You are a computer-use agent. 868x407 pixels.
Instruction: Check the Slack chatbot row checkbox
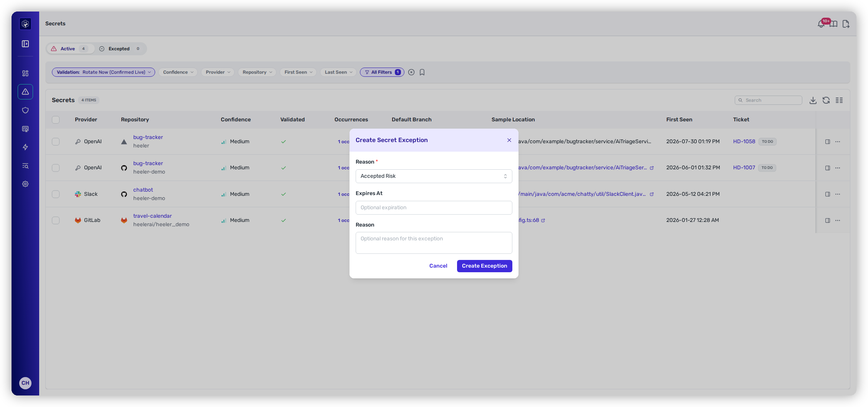tap(56, 194)
